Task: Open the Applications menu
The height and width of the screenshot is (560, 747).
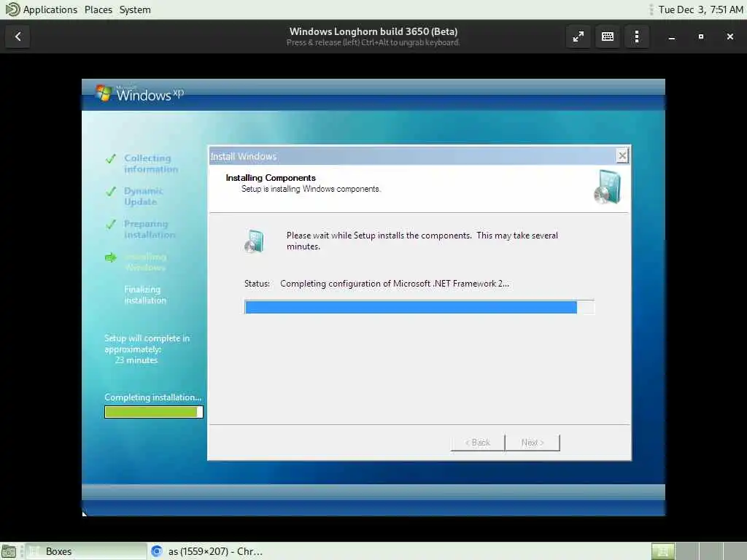Action: (50, 9)
